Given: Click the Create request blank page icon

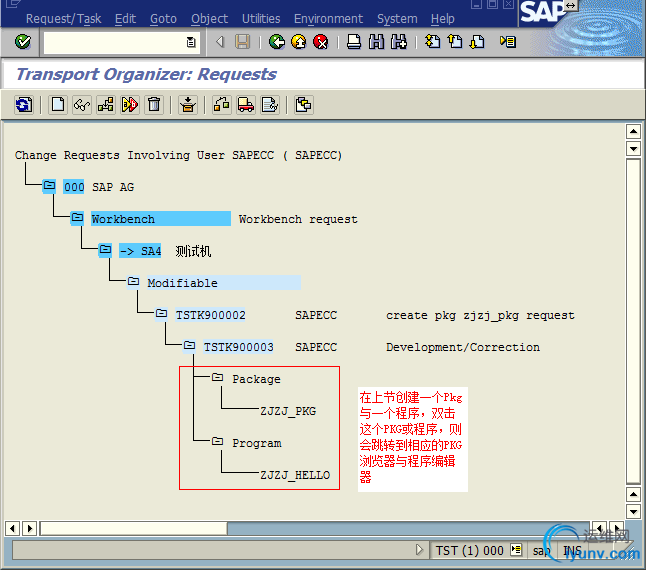Looking at the screenshot, I should click(58, 105).
